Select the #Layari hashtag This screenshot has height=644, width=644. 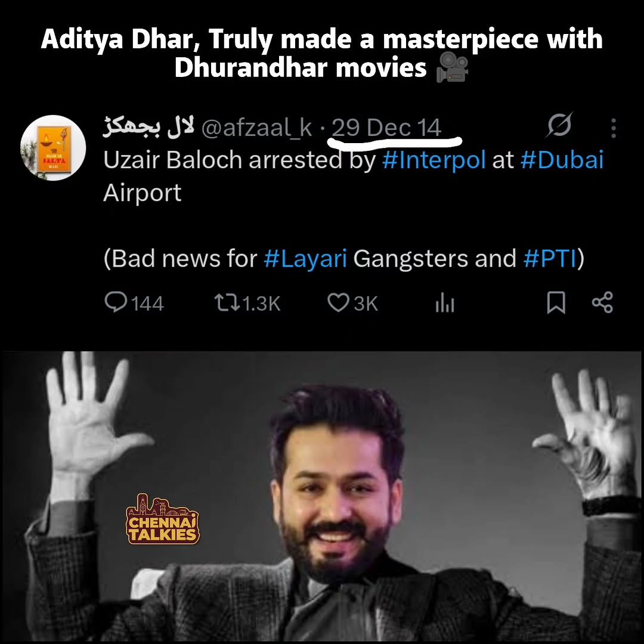(x=305, y=259)
